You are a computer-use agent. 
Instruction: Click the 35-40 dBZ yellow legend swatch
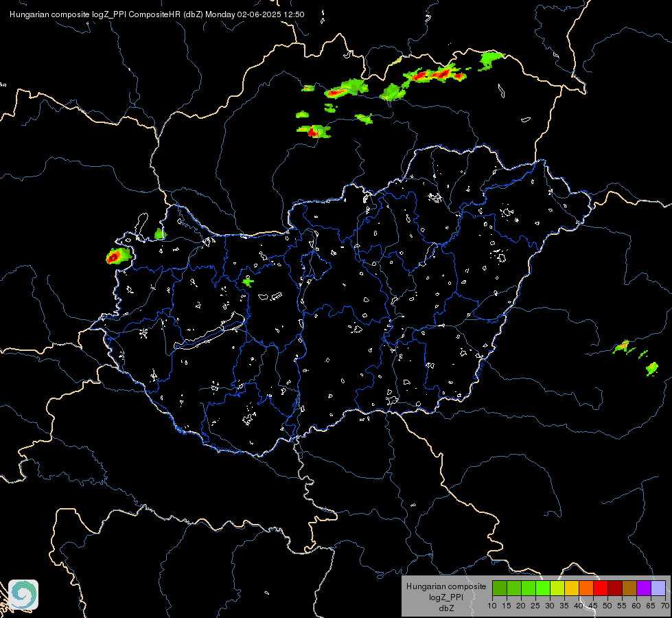[x=572, y=588]
